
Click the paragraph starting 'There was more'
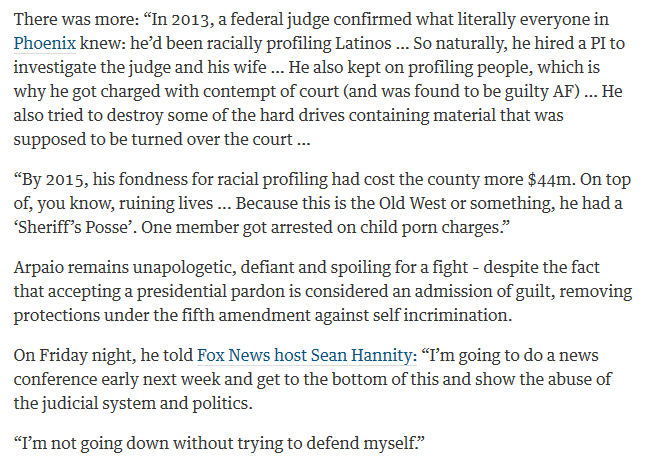tap(319, 79)
